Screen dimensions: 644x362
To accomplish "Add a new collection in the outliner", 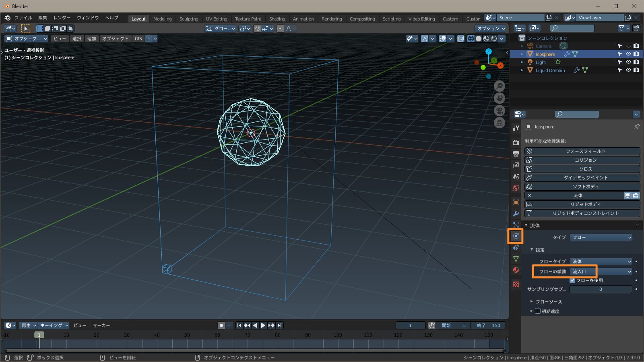I will click(x=636, y=28).
